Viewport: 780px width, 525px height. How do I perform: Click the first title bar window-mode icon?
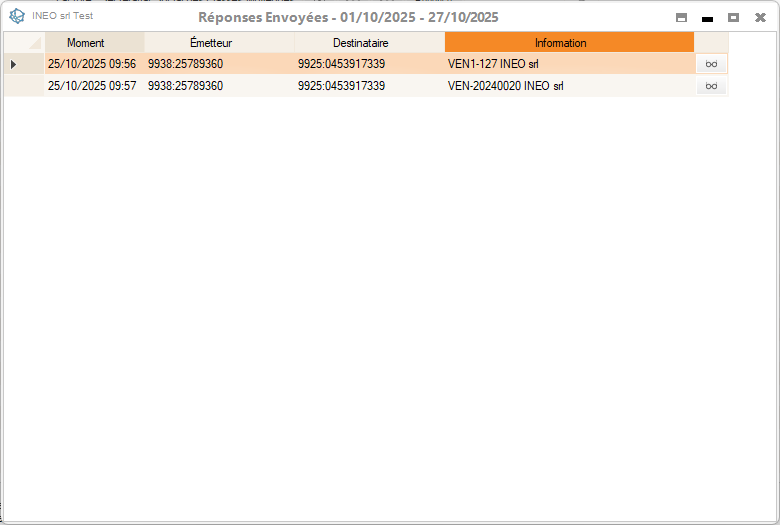[681, 18]
